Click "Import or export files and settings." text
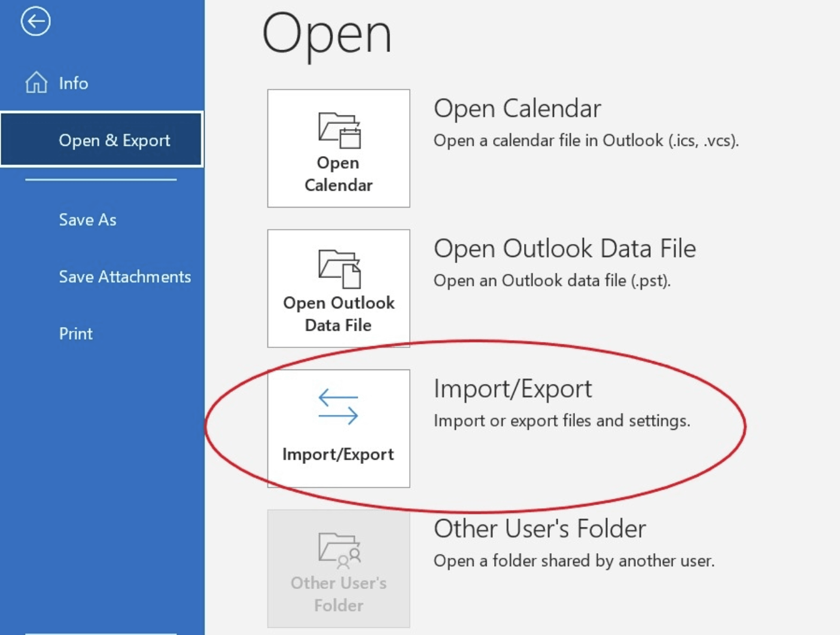Viewport: 840px width, 635px height. (562, 421)
